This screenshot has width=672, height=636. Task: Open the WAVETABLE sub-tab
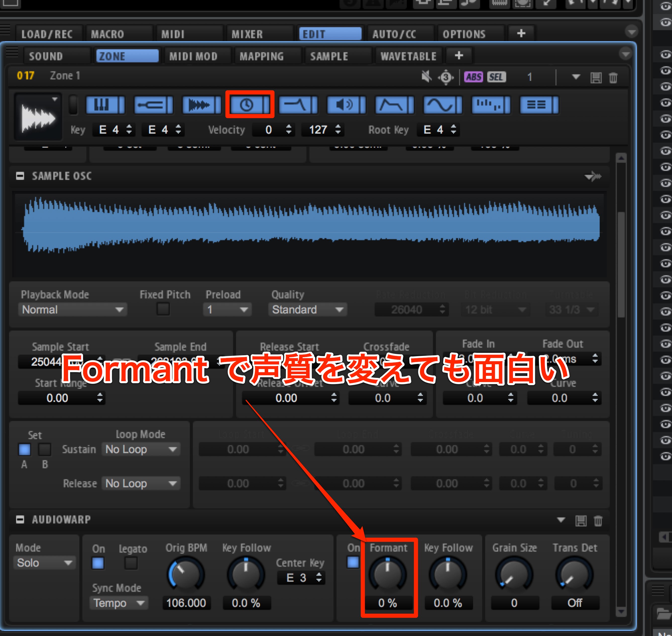408,56
